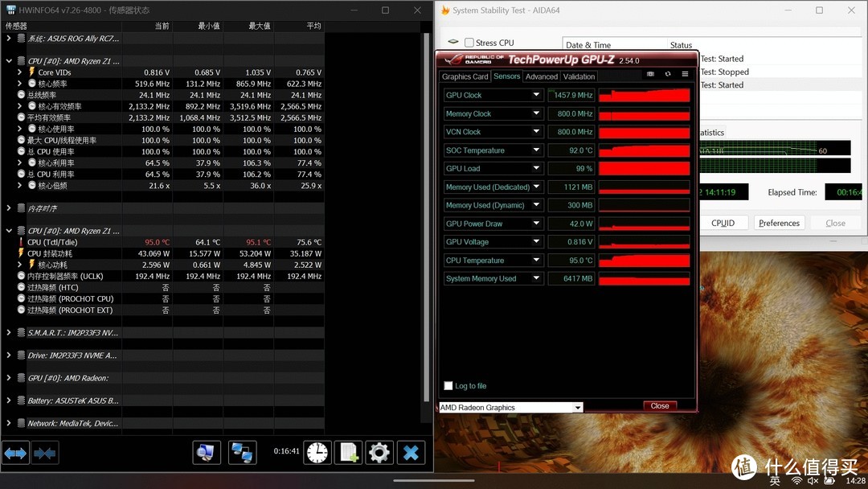Image resolution: width=868 pixels, height=489 pixels.
Task: Expand the GPU [#0]: AMD Radeon node
Action: tap(9, 378)
